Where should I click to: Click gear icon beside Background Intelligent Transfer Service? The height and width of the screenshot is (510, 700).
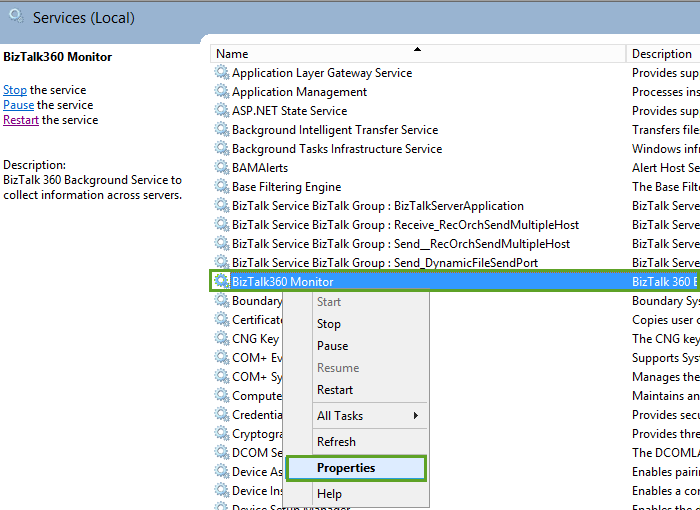click(x=222, y=130)
